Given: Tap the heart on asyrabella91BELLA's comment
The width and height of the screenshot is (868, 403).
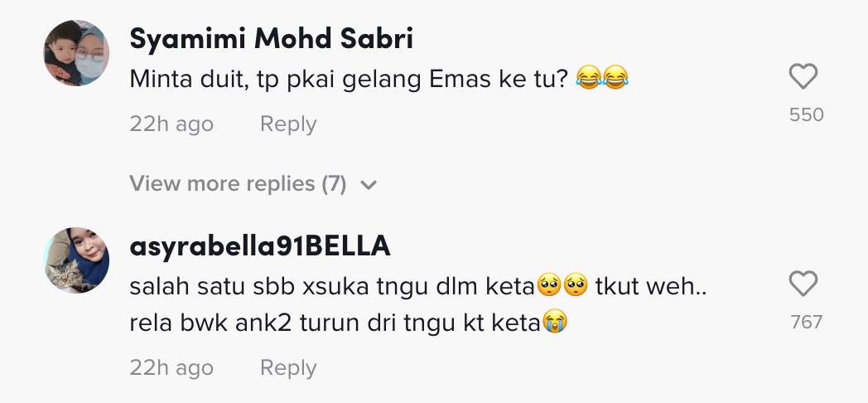Looking at the screenshot, I should coord(803,285).
